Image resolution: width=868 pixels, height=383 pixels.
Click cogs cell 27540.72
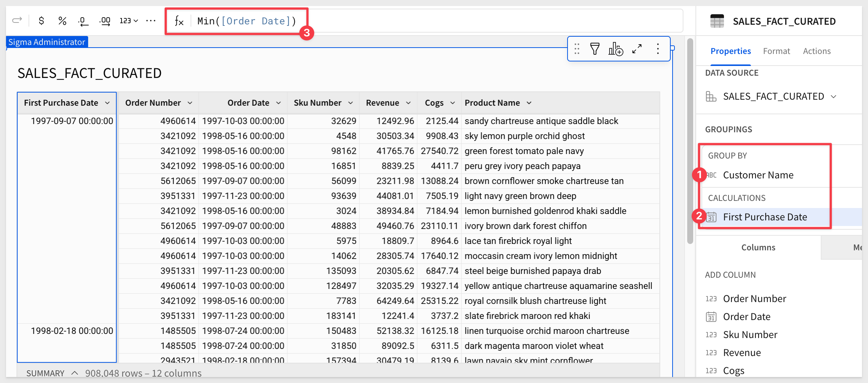439,151
